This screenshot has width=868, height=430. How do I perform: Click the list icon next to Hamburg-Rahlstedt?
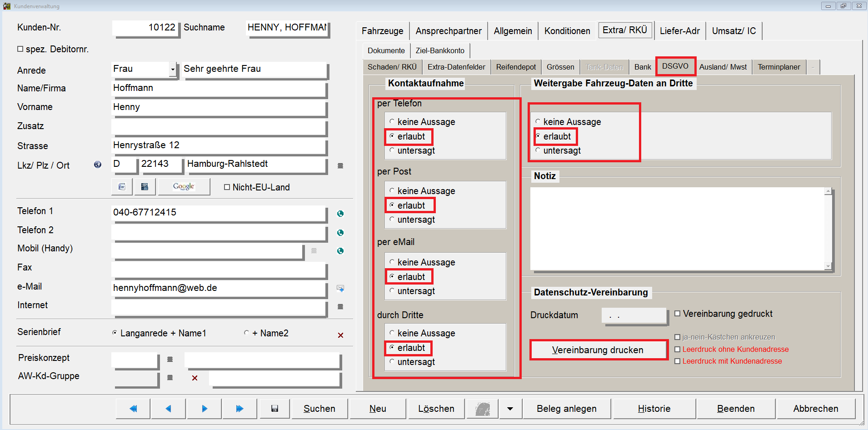[340, 166]
